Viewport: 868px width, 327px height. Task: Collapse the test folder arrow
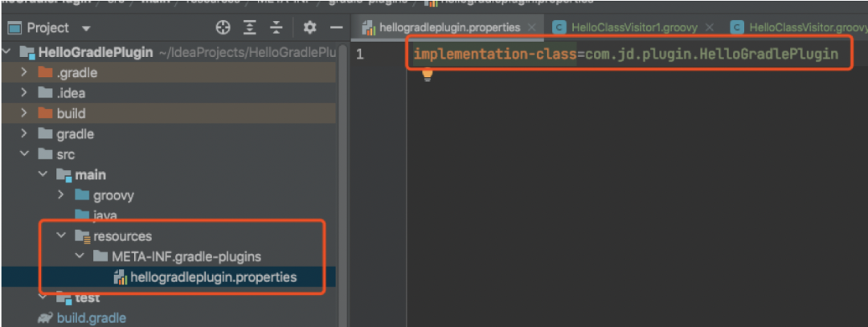point(43,297)
